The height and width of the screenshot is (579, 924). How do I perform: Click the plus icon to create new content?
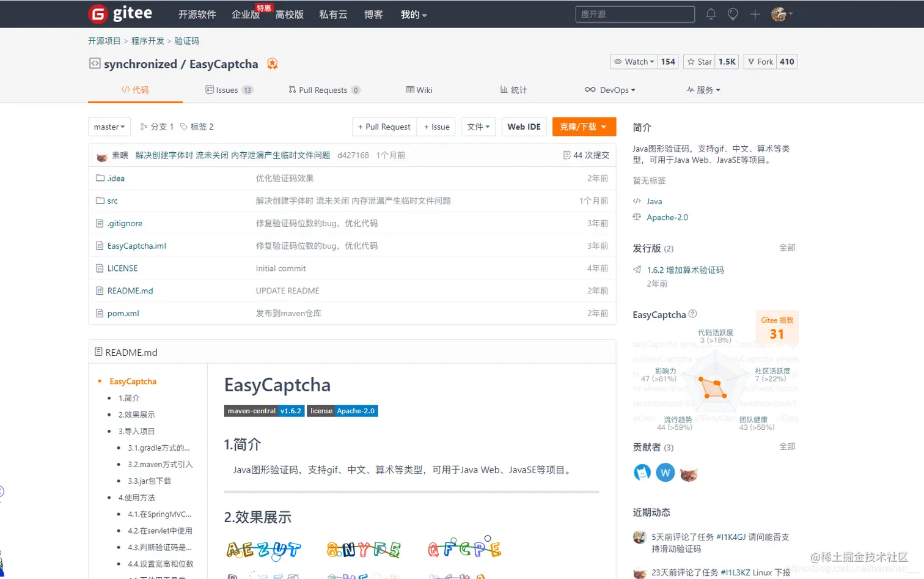tap(754, 14)
